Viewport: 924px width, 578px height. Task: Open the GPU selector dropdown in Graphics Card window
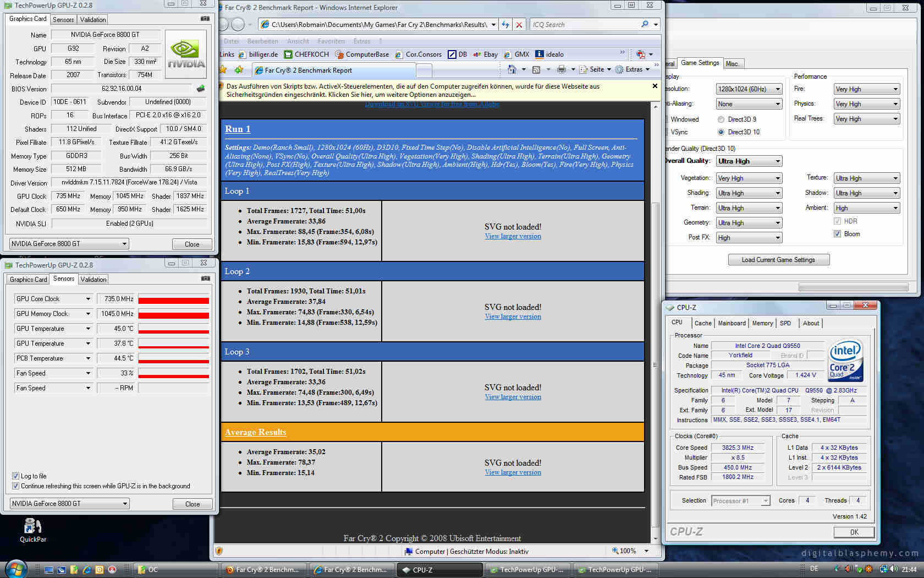click(69, 243)
